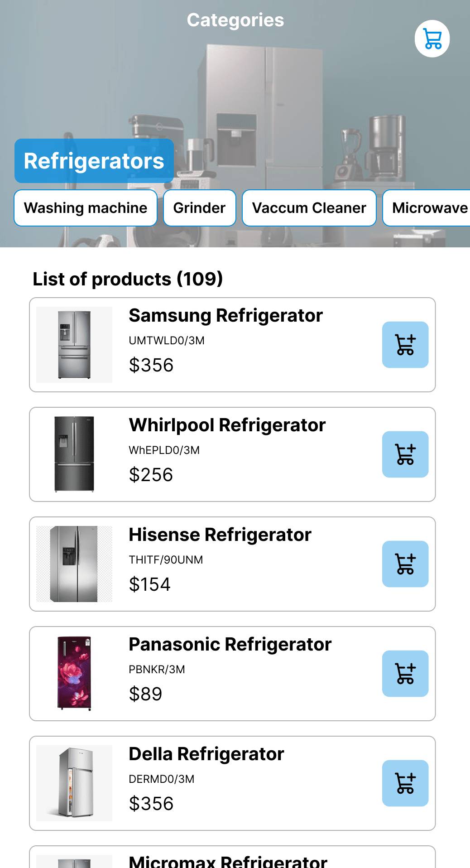Click the Whirlpool Refrigerator product name
This screenshot has height=868, width=470.
pos(227,425)
